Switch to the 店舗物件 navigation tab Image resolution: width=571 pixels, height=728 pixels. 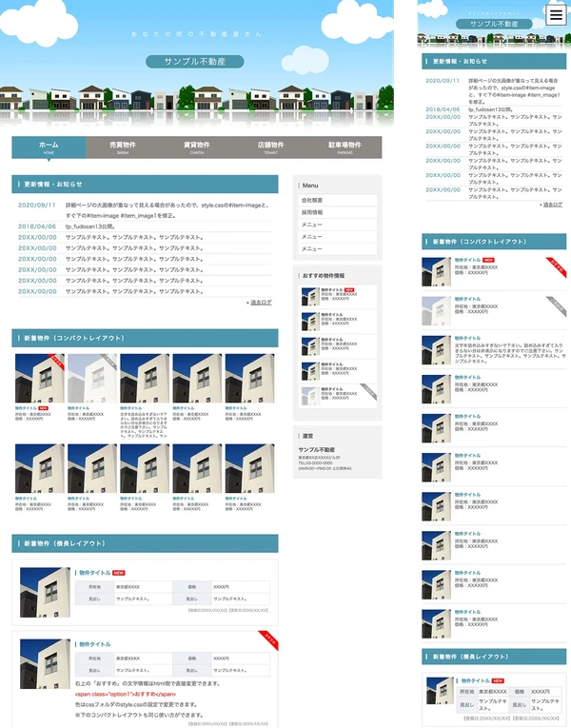271,147
